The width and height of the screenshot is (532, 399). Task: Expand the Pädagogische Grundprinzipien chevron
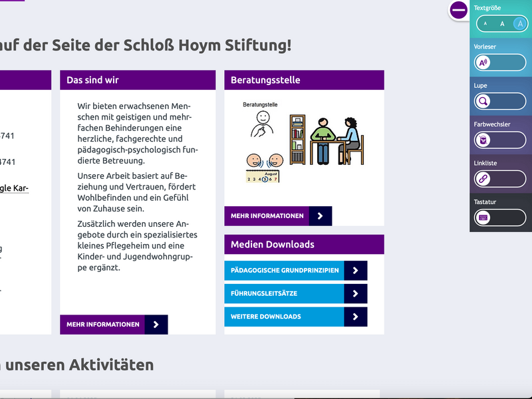(357, 270)
